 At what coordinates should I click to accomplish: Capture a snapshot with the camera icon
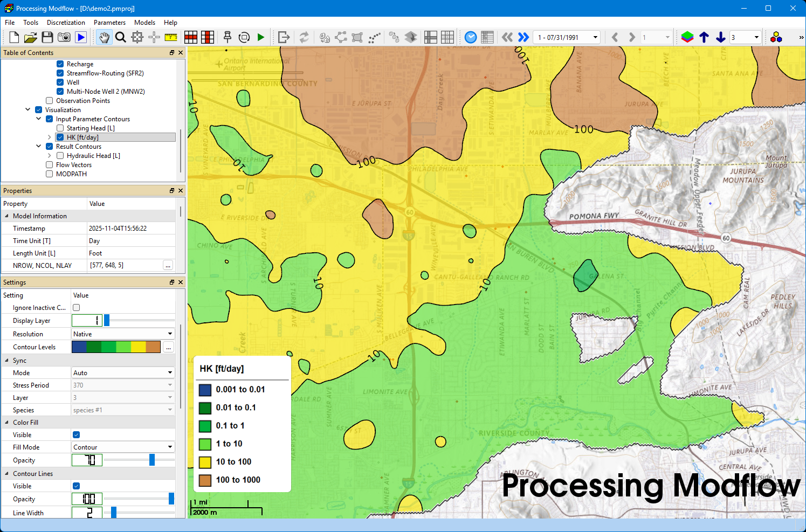point(64,37)
